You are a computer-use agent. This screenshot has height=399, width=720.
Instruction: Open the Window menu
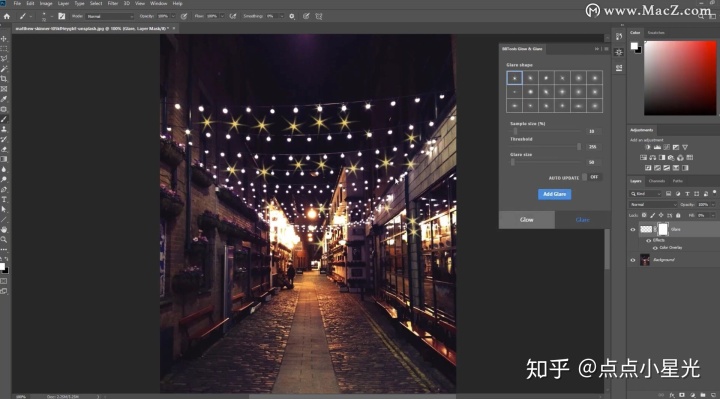[158, 3]
